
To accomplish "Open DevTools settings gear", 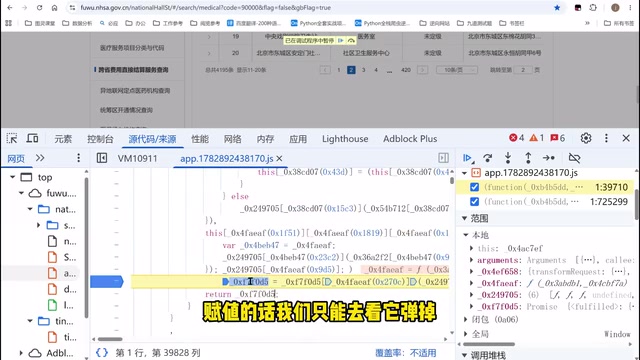I will click(x=586, y=138).
